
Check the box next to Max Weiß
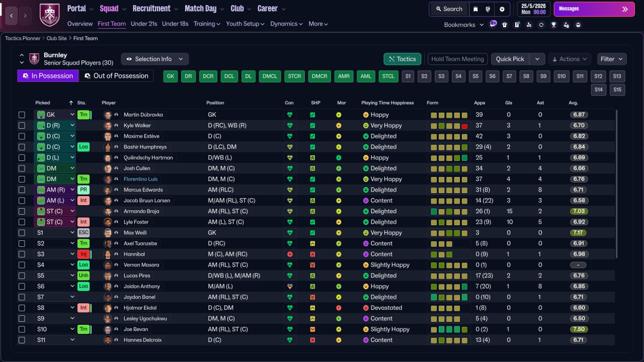coord(22,233)
